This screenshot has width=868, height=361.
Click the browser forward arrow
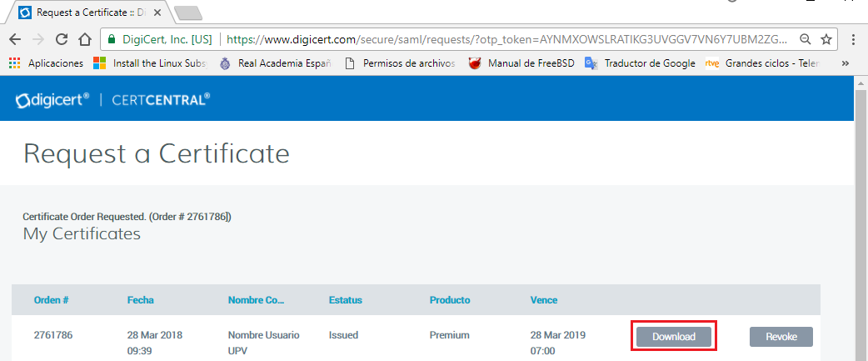(x=38, y=39)
